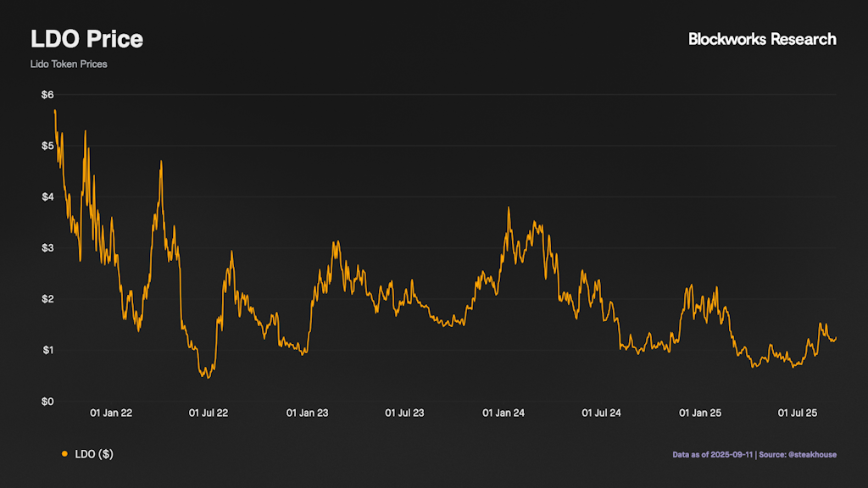Viewport: 868px width, 488px height.
Task: Click the Data as of 2025-09-11 text
Action: [712, 455]
